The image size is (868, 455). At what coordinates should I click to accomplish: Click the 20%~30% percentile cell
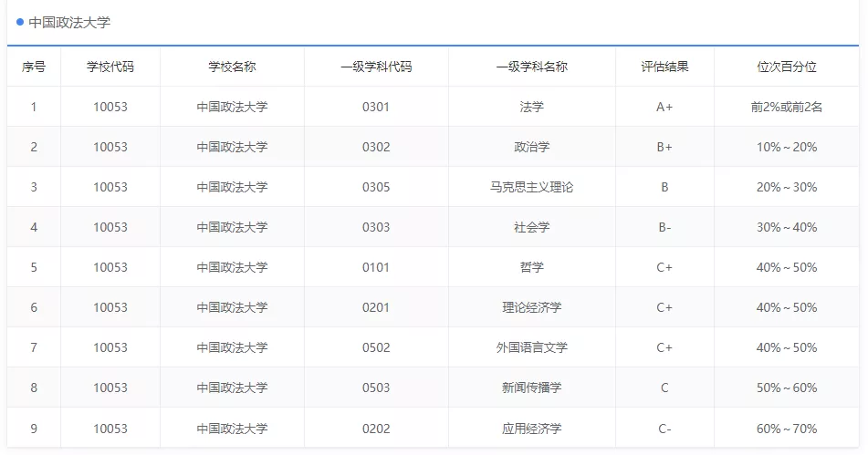787,187
